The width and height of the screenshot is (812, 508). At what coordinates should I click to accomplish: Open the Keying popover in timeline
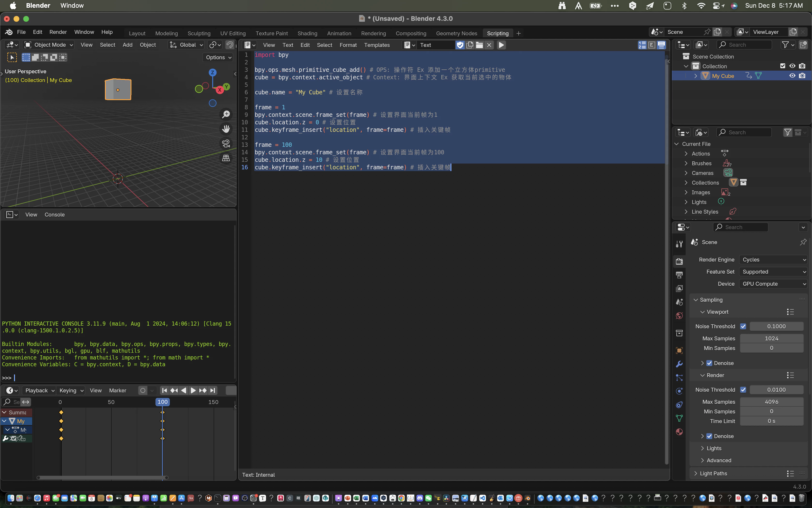coord(71,390)
